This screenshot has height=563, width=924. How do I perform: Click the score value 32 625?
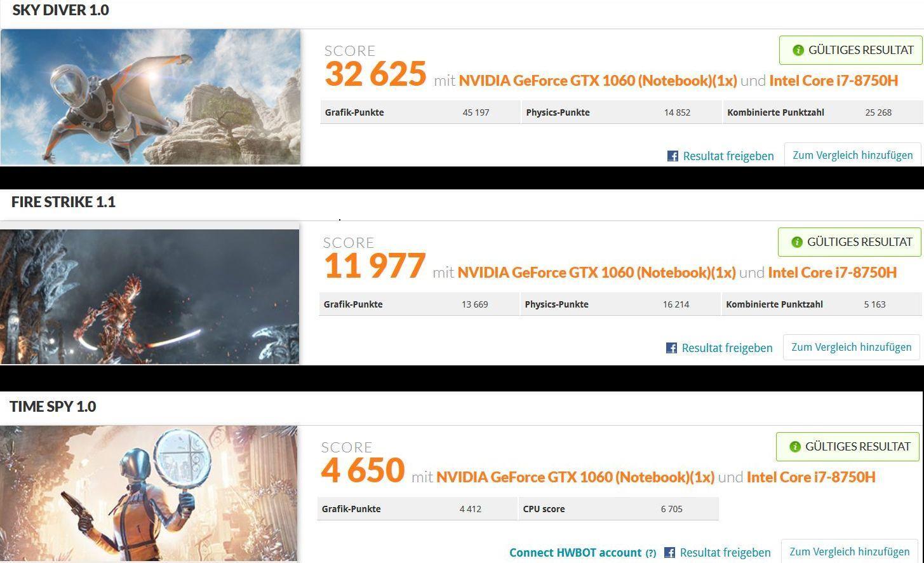pos(375,74)
